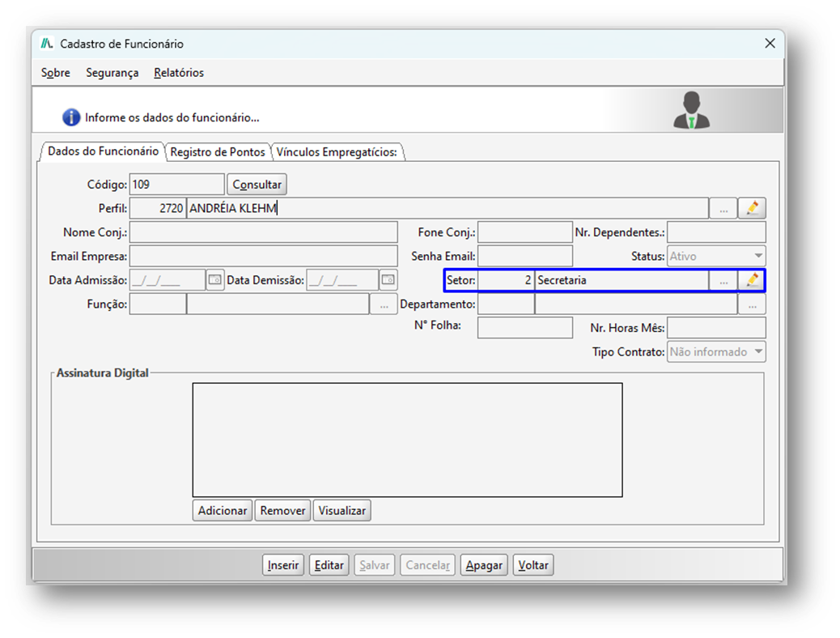This screenshot has width=840, height=638.
Task: Open the Data Admissão calendar picker
Action: click(214, 280)
